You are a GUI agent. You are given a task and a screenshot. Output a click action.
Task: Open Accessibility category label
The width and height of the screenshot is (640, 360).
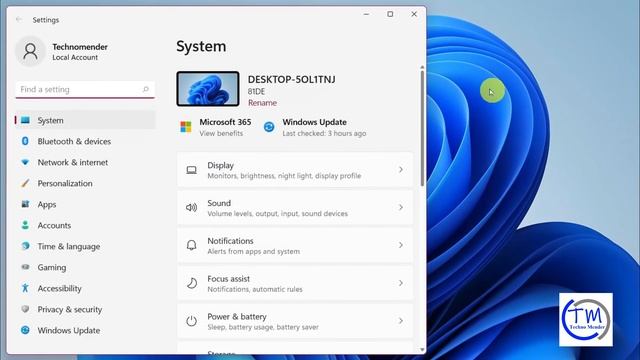pyautogui.click(x=60, y=289)
